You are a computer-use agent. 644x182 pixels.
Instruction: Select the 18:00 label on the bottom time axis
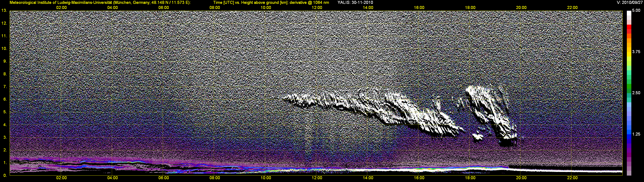tap(470, 178)
